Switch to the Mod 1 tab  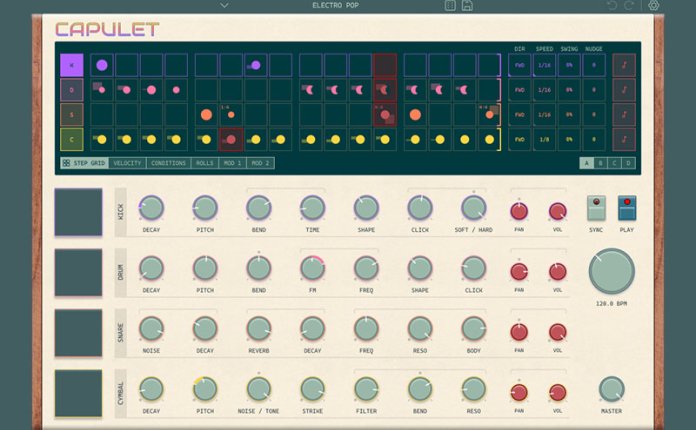click(x=233, y=163)
